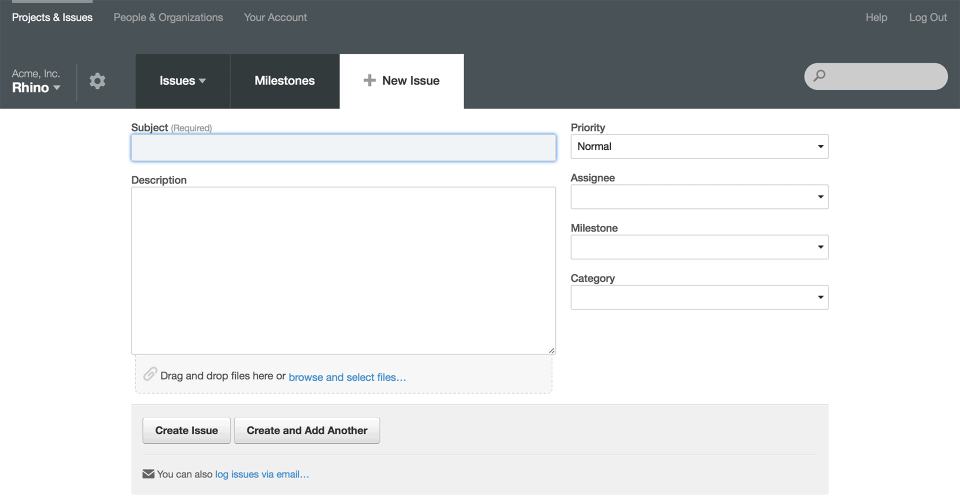
Task: Expand the Assignee dropdown
Action: (x=699, y=197)
